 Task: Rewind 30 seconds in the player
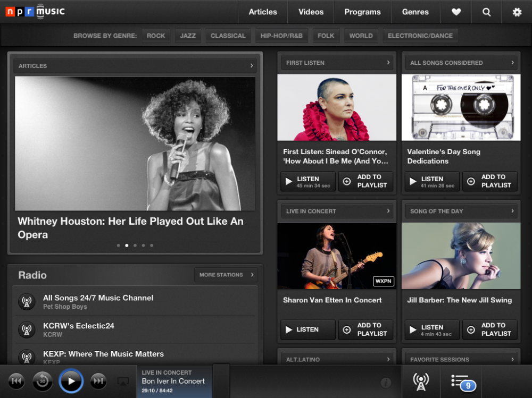pos(43,381)
